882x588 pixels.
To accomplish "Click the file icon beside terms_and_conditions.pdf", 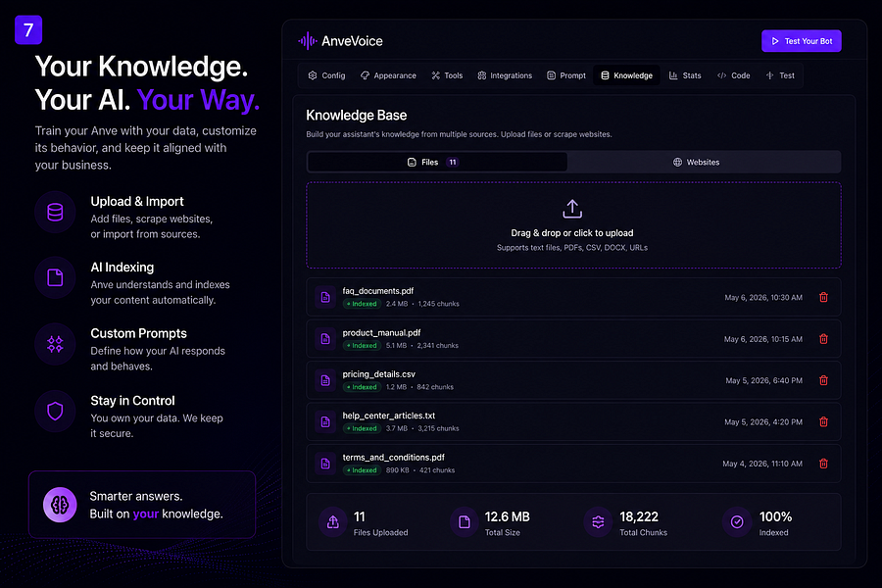I will point(325,464).
